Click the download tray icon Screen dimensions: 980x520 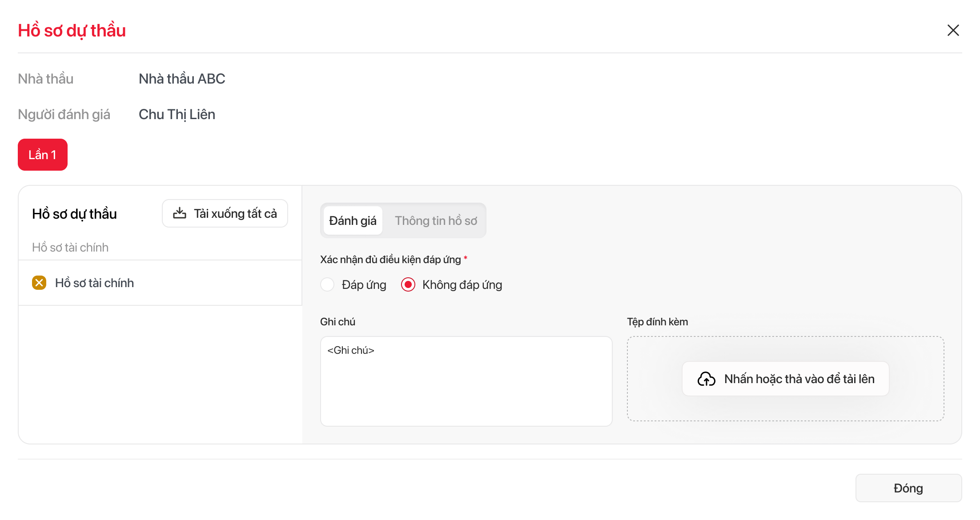point(180,213)
